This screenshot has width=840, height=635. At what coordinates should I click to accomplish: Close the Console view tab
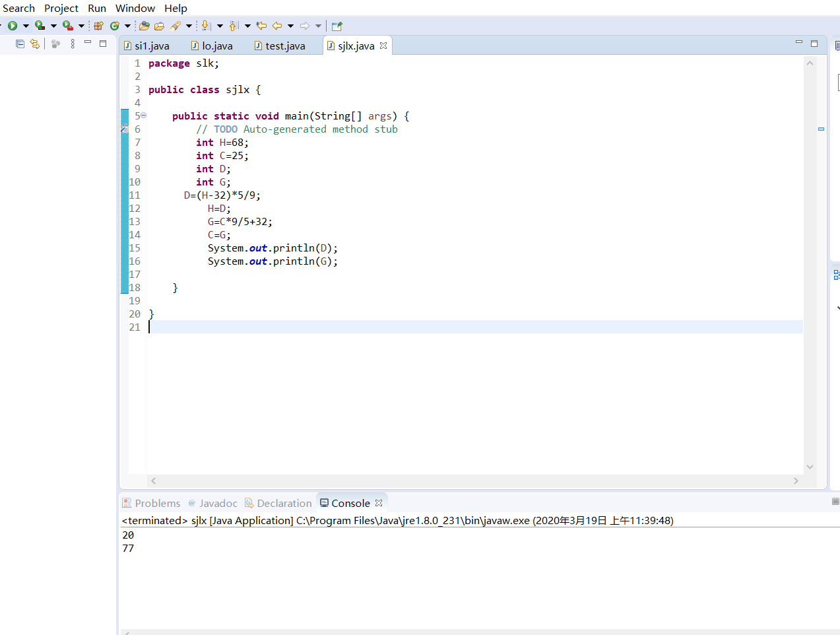[x=379, y=503]
